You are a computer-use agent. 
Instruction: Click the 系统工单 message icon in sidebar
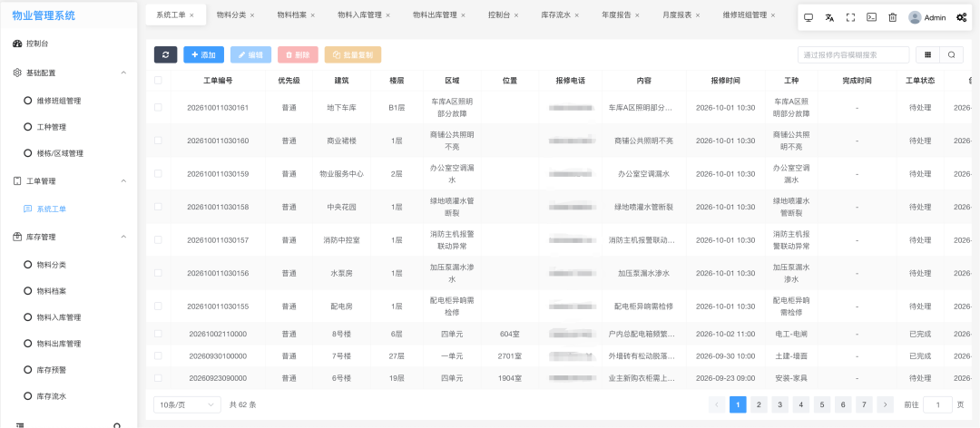[27, 209]
